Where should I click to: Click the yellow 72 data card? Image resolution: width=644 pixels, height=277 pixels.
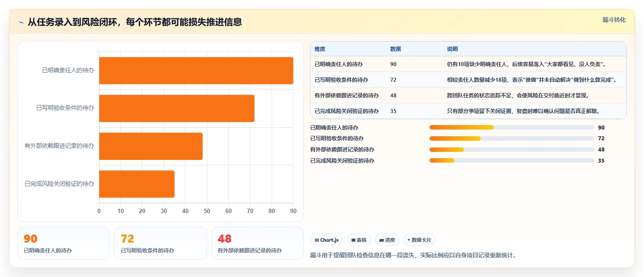tap(161, 243)
